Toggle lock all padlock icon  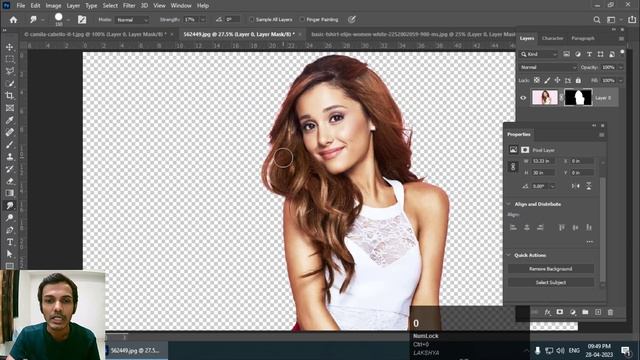[578, 80]
